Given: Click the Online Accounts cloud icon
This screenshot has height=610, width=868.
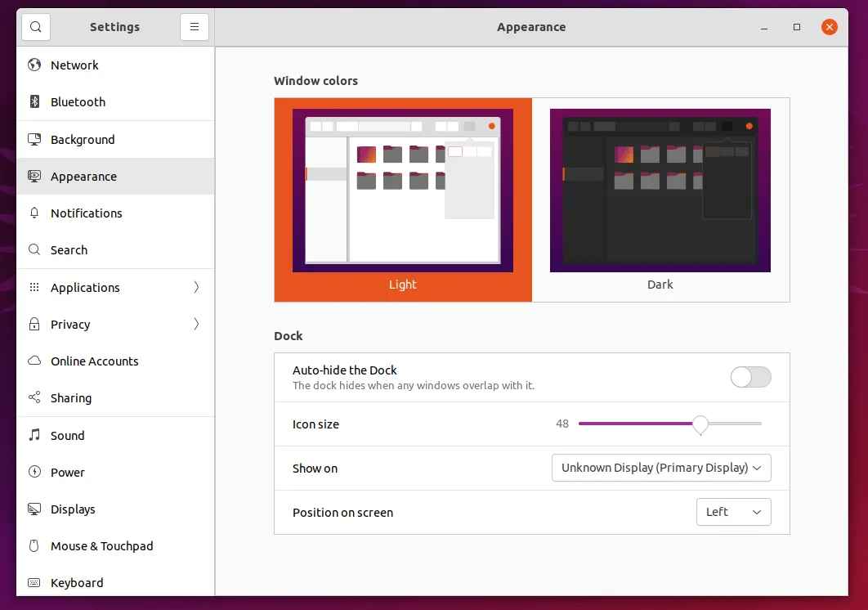Looking at the screenshot, I should (34, 361).
